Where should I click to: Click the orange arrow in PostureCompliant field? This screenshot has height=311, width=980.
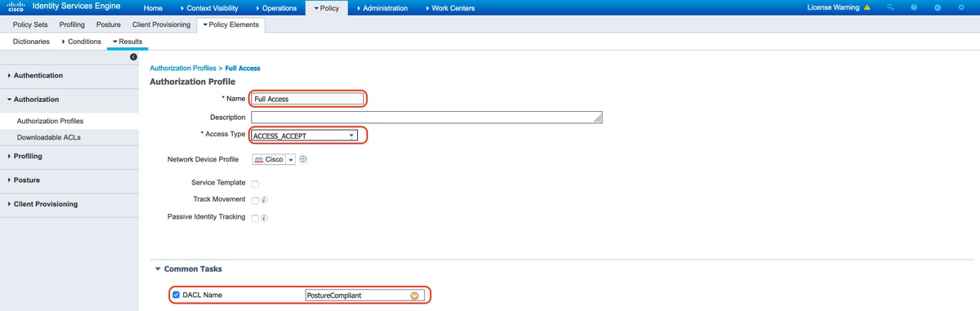[x=414, y=295]
